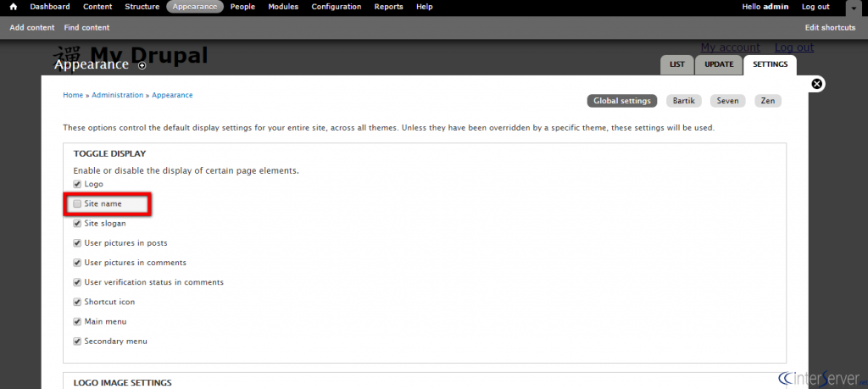Open the Help menu
This screenshot has height=389, width=868.
(425, 7)
